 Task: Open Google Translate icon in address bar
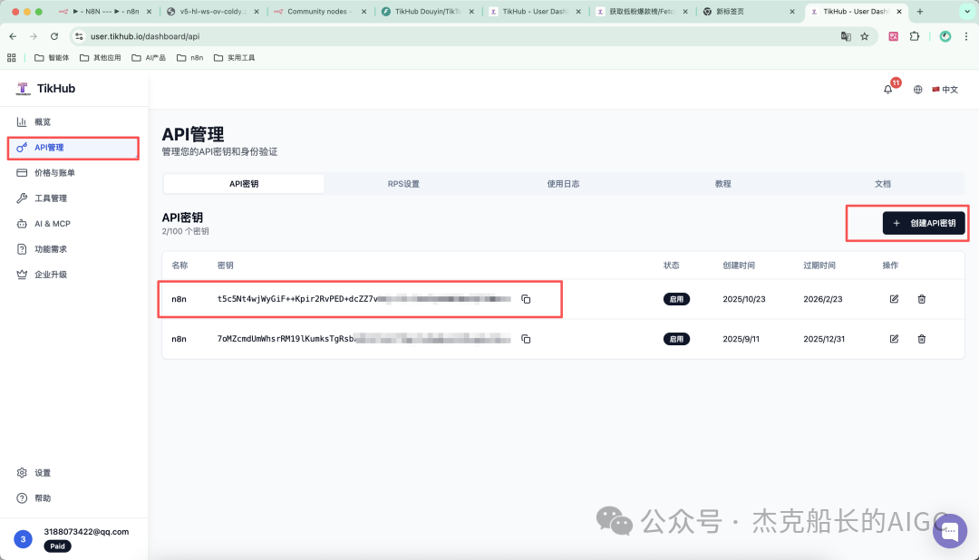pos(846,36)
